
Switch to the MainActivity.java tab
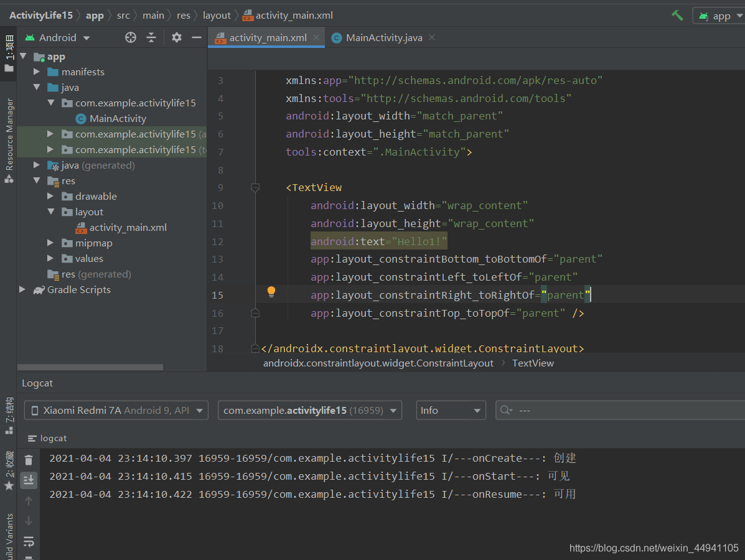pyautogui.click(x=383, y=37)
